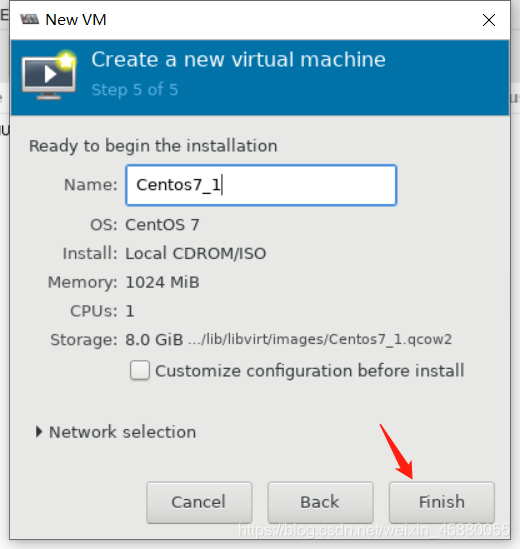Image resolution: width=520 pixels, height=549 pixels.
Task: Click the Name field containing Centos7_1
Action: coord(261,185)
